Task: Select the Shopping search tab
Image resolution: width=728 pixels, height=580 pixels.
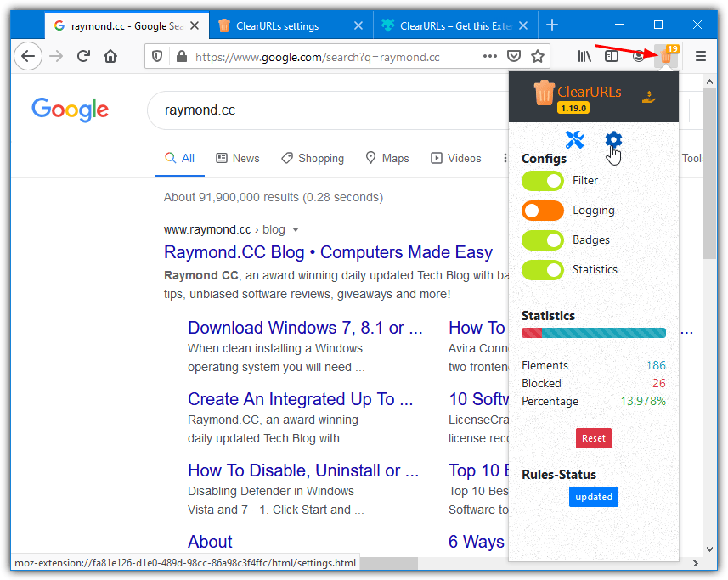Action: tap(313, 158)
